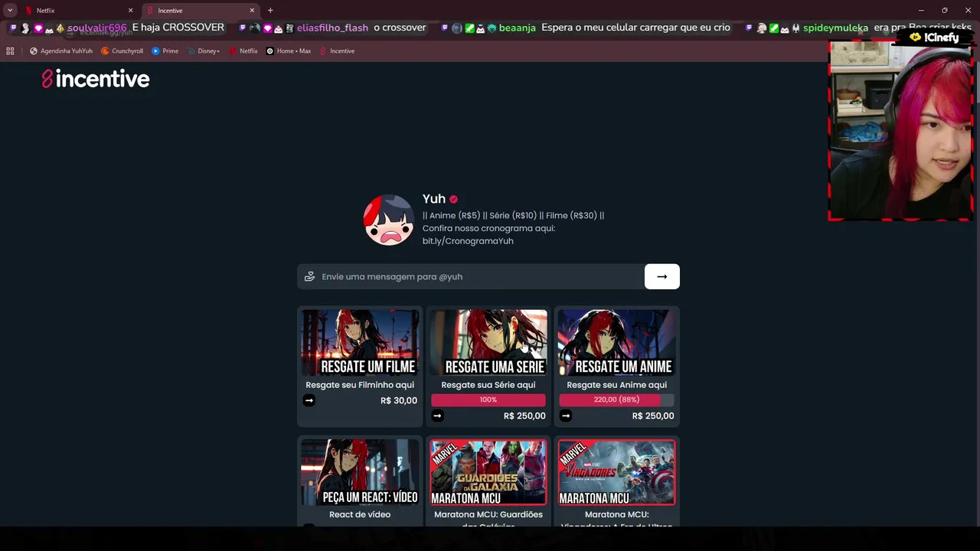Switch to the Netflix browser tab
980x551 pixels.
click(x=77, y=11)
